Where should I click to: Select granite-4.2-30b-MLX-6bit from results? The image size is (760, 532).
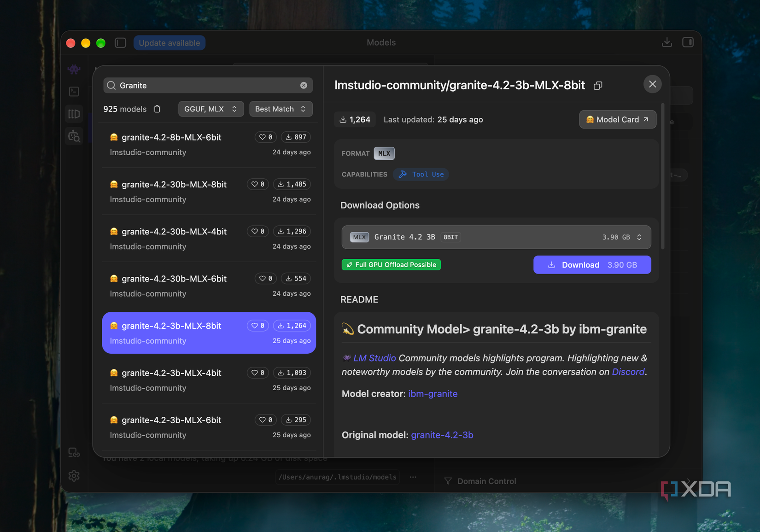point(209,286)
